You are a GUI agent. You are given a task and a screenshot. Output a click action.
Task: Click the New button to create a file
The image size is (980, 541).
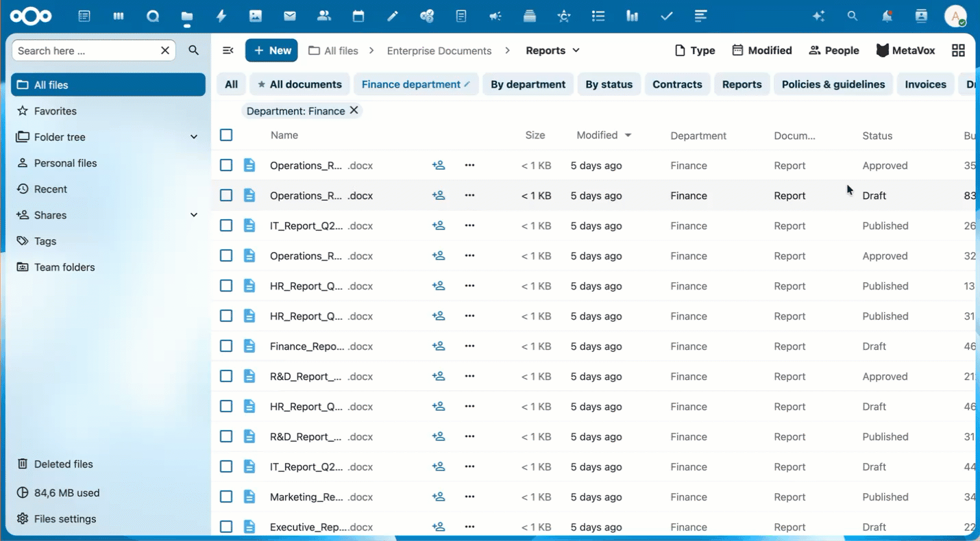pos(271,50)
